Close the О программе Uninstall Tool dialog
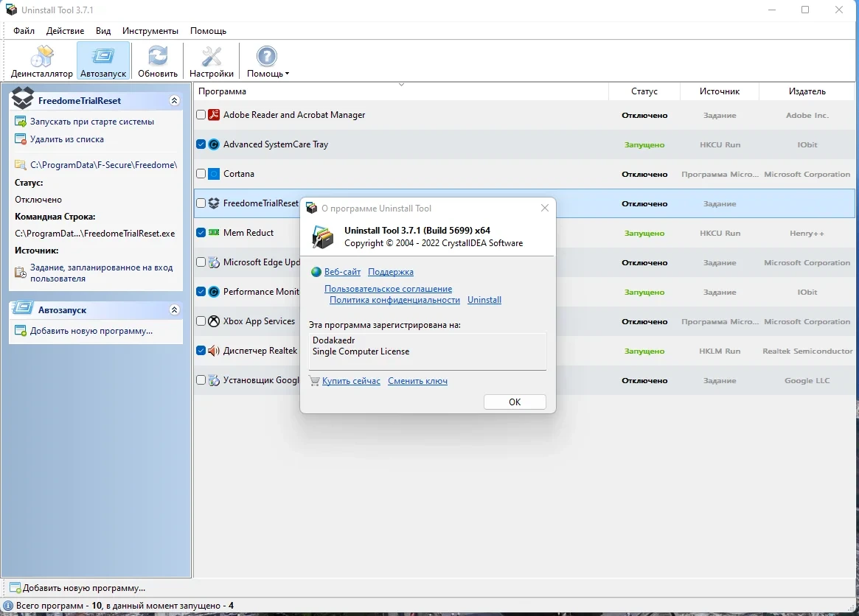 [x=545, y=208]
